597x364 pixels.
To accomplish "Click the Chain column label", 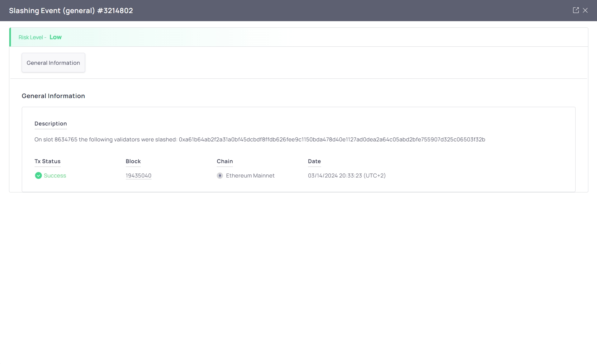I will 225,161.
